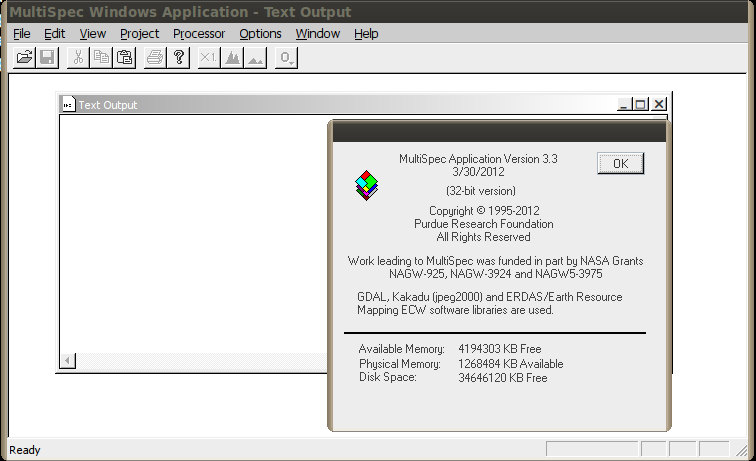Click the '4194303 KB Free' memory value

(x=500, y=349)
